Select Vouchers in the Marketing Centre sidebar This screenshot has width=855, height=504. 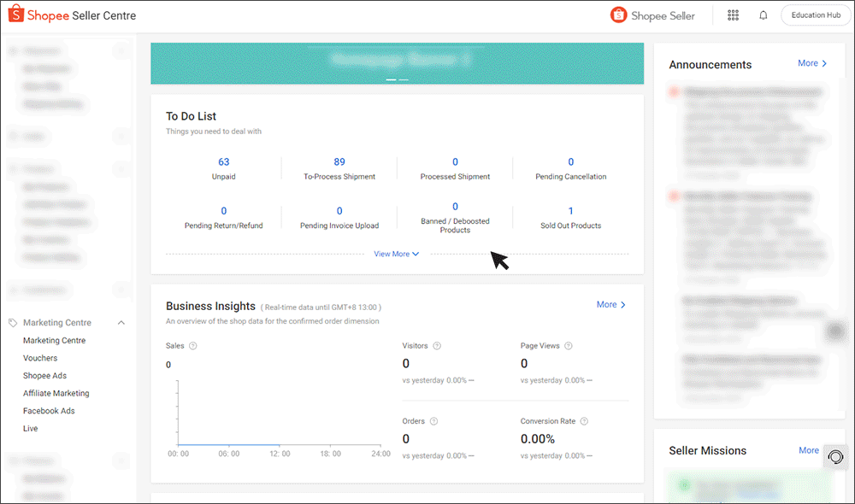tap(41, 358)
